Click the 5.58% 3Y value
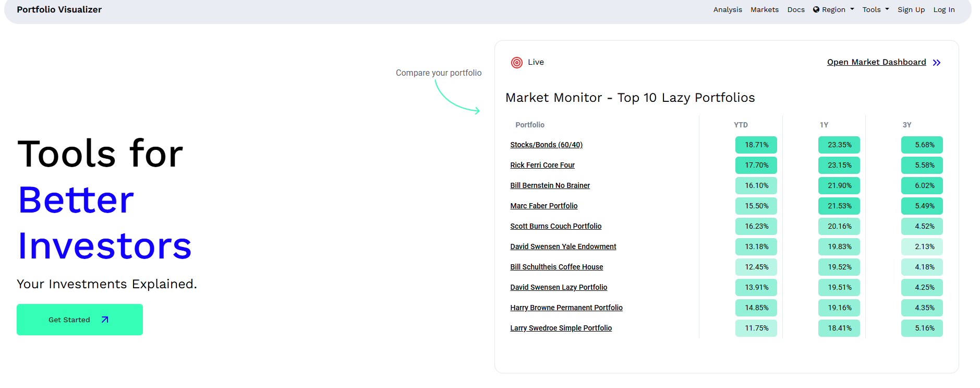The image size is (980, 388). [922, 165]
